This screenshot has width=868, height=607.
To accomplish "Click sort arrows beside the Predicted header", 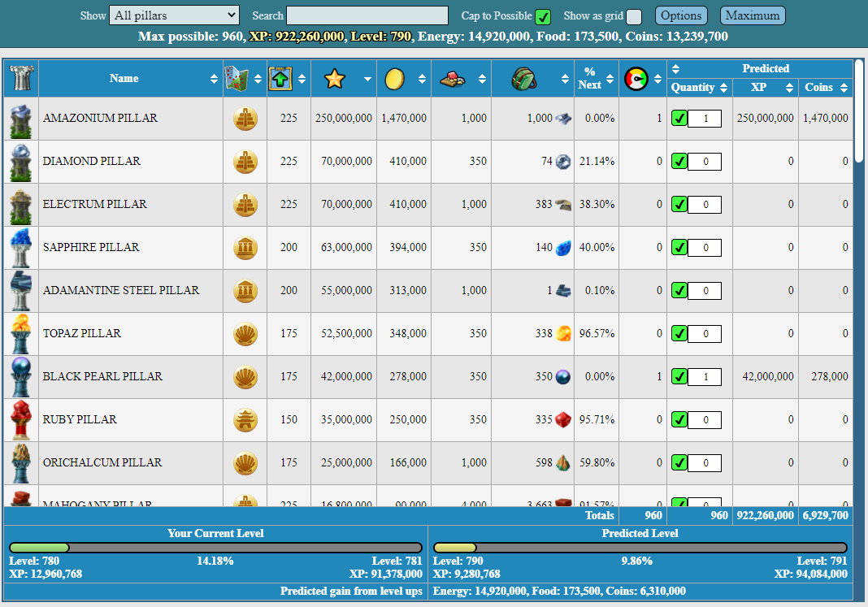I will [x=676, y=69].
